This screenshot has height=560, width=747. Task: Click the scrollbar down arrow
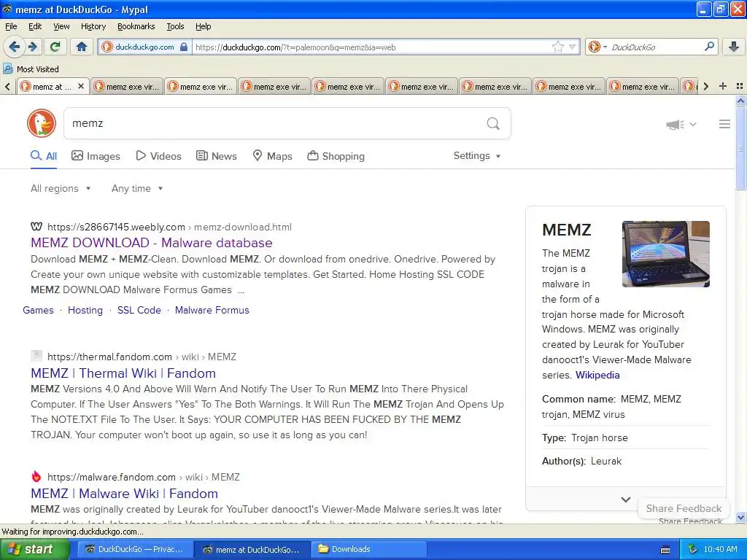coord(740,518)
